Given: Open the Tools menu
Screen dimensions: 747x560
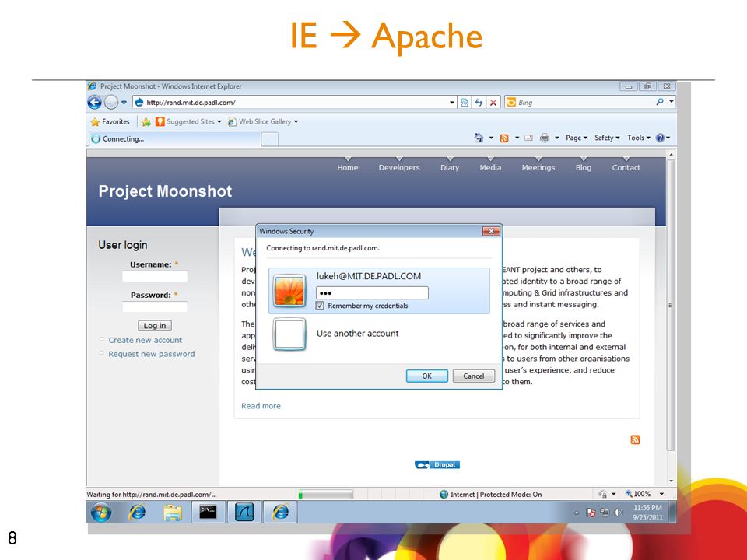Looking at the screenshot, I should pyautogui.click(x=638, y=138).
